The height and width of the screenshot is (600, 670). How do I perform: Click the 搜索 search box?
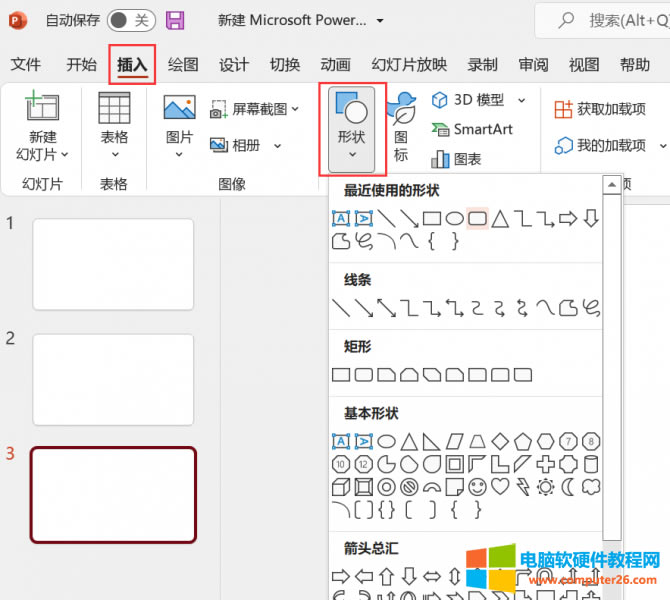(610, 20)
